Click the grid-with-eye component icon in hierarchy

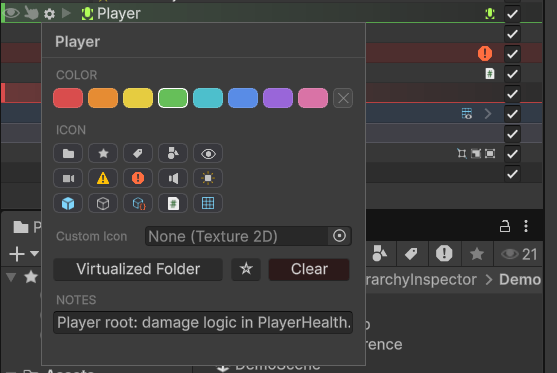click(x=467, y=114)
